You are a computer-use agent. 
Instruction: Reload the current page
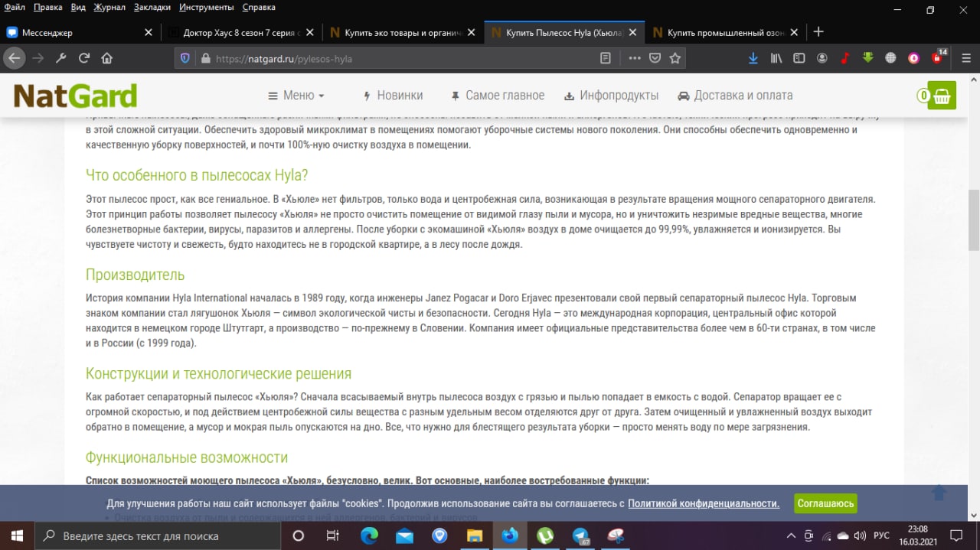[84, 58]
